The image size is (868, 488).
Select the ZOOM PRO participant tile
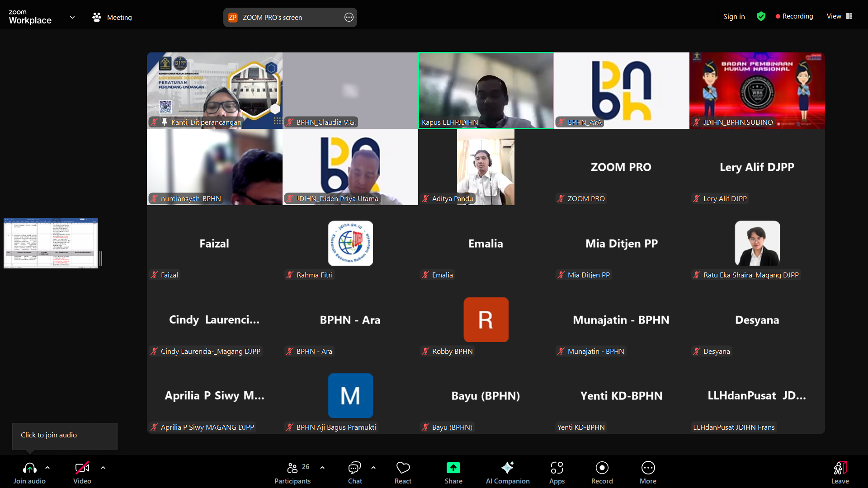[622, 167]
